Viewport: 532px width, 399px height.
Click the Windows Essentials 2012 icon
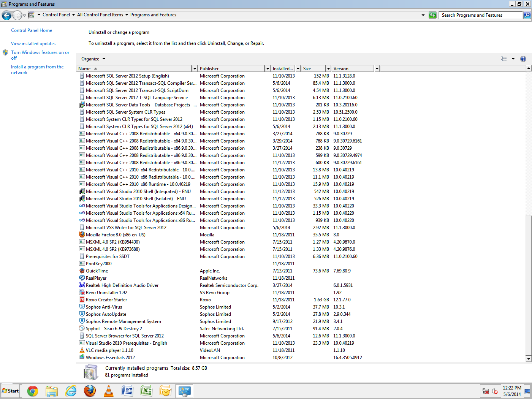(82, 358)
